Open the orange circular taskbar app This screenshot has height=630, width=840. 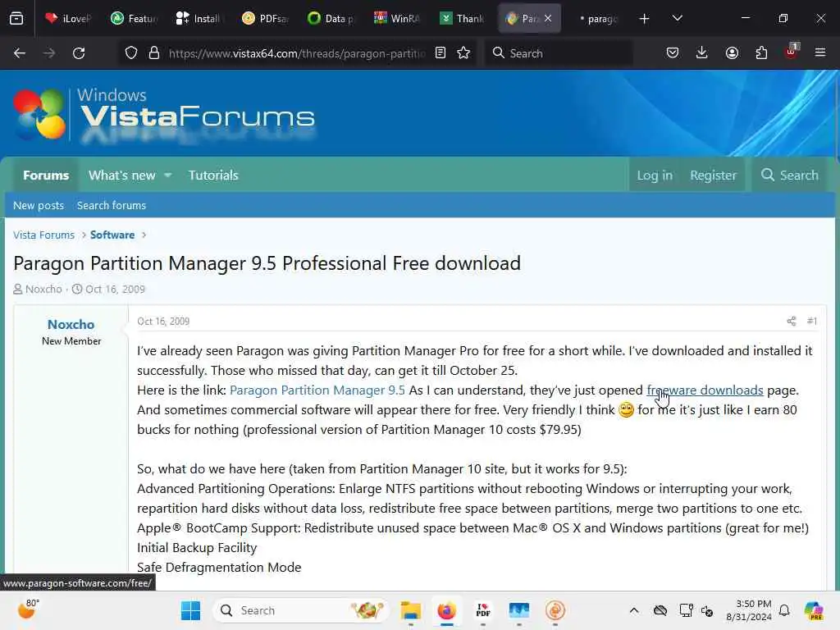tap(555, 610)
